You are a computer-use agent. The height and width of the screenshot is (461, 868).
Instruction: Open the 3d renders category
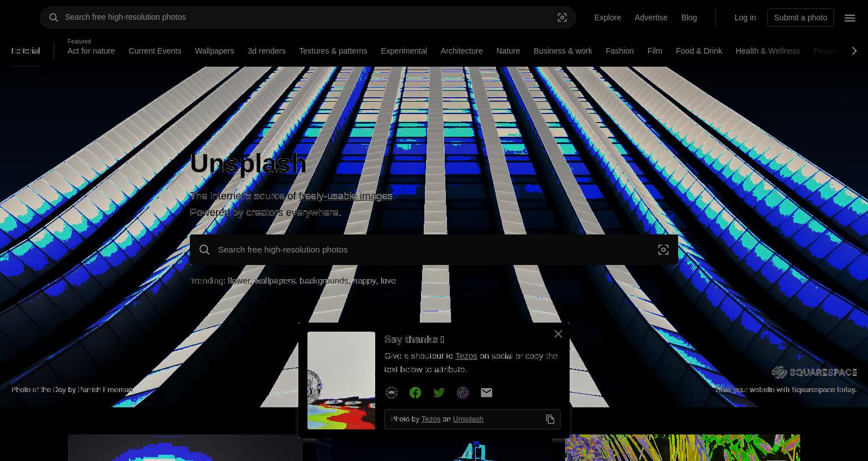click(266, 51)
